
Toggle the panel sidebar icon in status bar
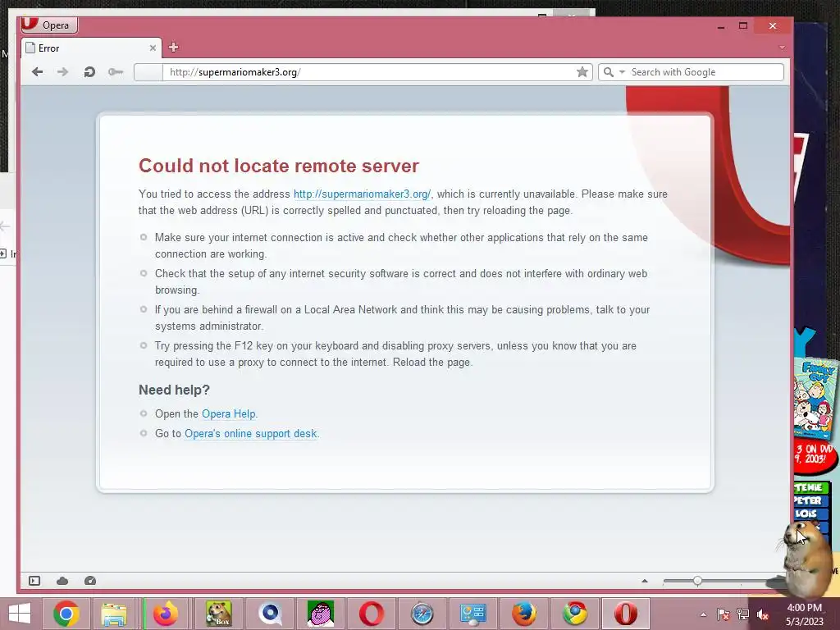[x=34, y=581]
